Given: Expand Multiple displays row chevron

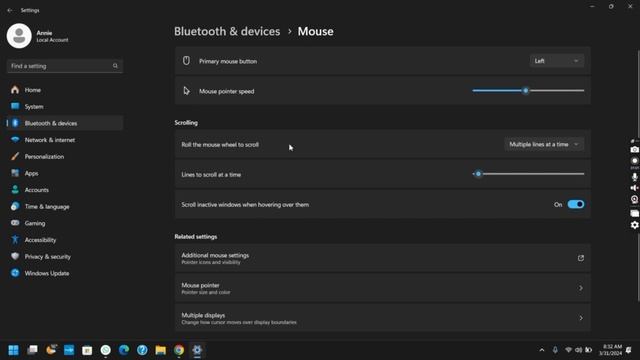Looking at the screenshot, I should (x=581, y=318).
